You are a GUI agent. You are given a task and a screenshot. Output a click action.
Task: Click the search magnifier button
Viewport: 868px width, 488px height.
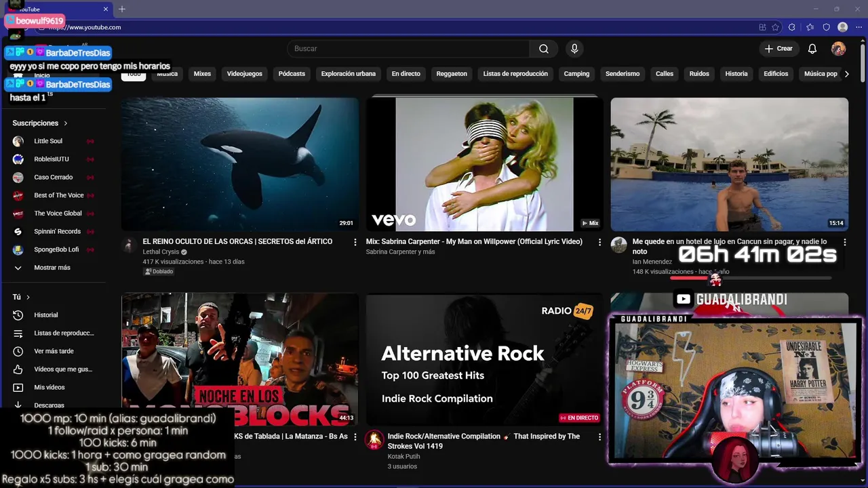544,49
